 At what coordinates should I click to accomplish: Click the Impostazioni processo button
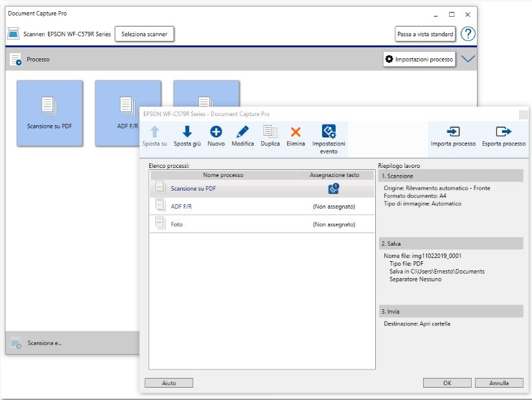pyautogui.click(x=419, y=59)
